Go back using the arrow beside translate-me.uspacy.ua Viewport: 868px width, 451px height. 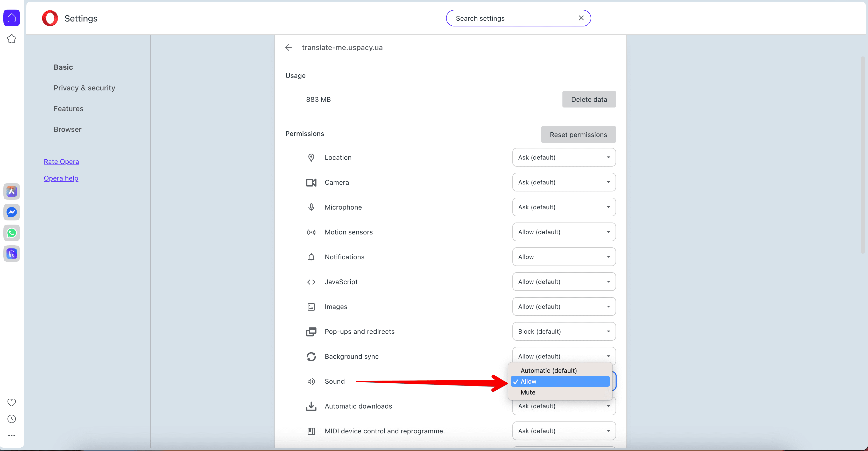coord(288,47)
